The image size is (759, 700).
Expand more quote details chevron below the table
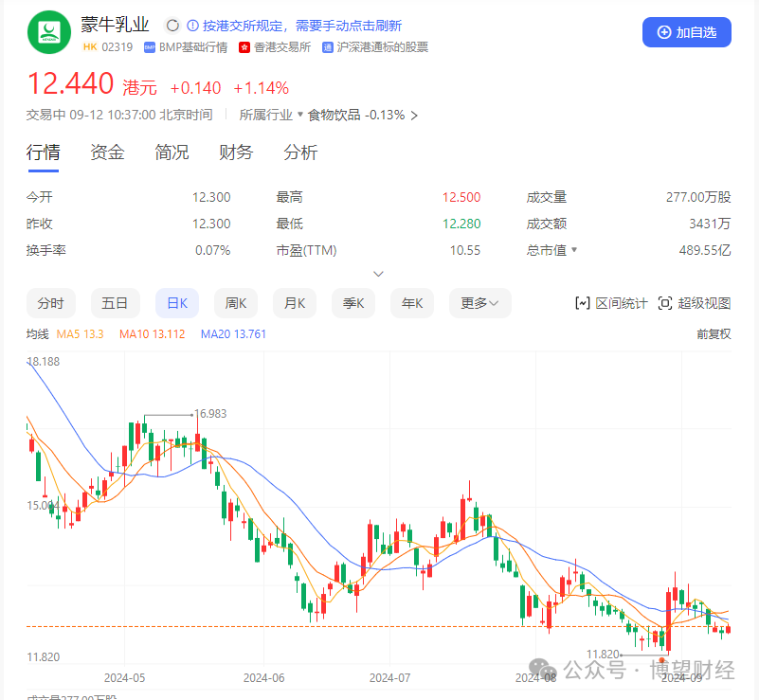pyautogui.click(x=378, y=274)
